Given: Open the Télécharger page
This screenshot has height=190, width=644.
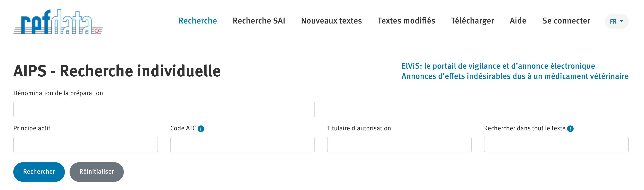Looking at the screenshot, I should point(473,21).
